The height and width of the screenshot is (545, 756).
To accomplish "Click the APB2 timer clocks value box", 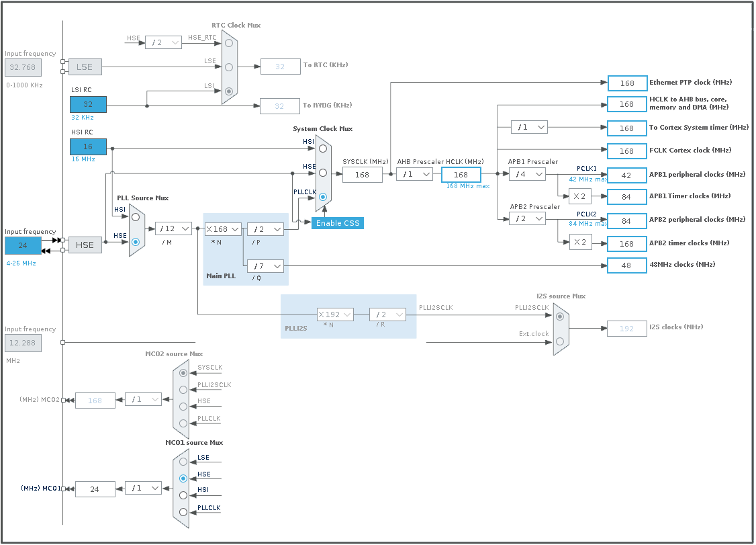I will coord(627,244).
